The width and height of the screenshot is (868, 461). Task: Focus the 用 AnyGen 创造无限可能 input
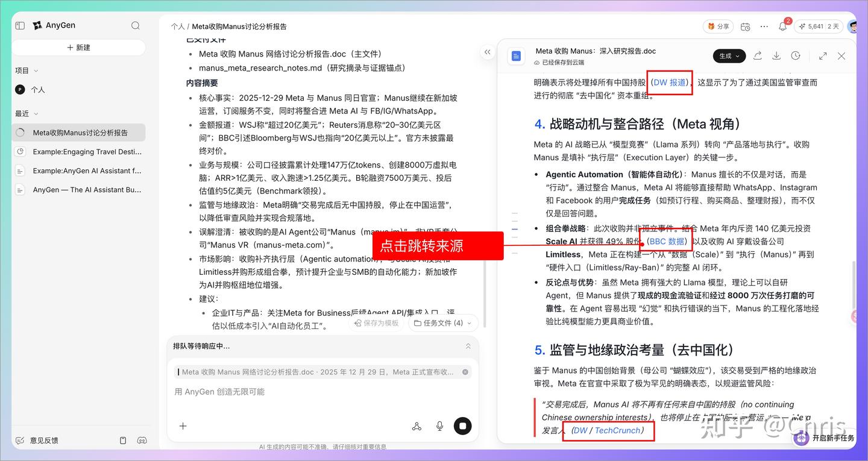323,392
